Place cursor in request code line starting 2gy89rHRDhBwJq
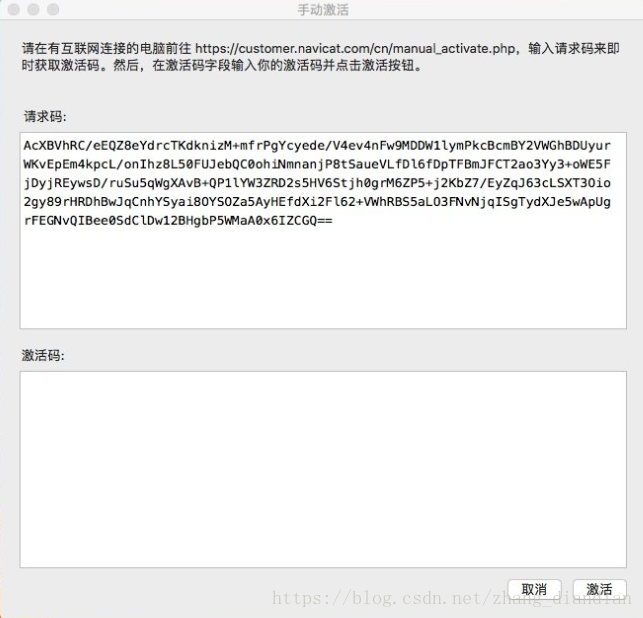Screen dimensions: 643x618 317,202
